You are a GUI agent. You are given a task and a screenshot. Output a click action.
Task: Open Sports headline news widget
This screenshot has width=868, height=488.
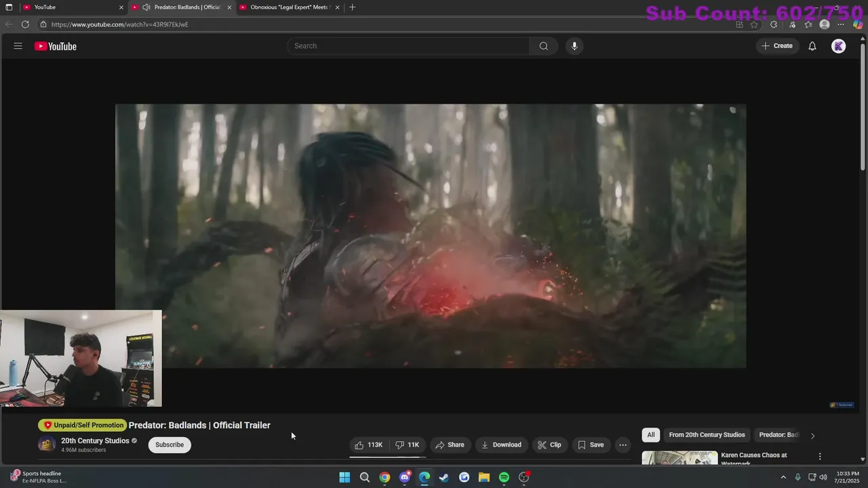click(39, 477)
